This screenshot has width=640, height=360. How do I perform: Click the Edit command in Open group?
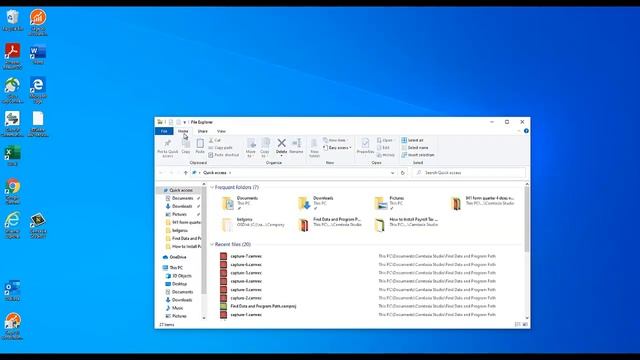coord(383,147)
